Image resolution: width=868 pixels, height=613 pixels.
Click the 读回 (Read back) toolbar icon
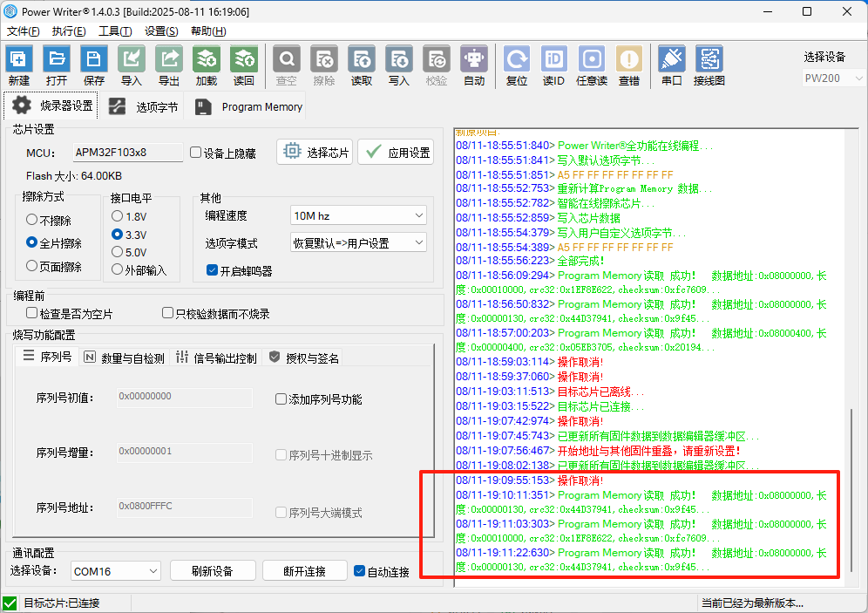(x=243, y=66)
